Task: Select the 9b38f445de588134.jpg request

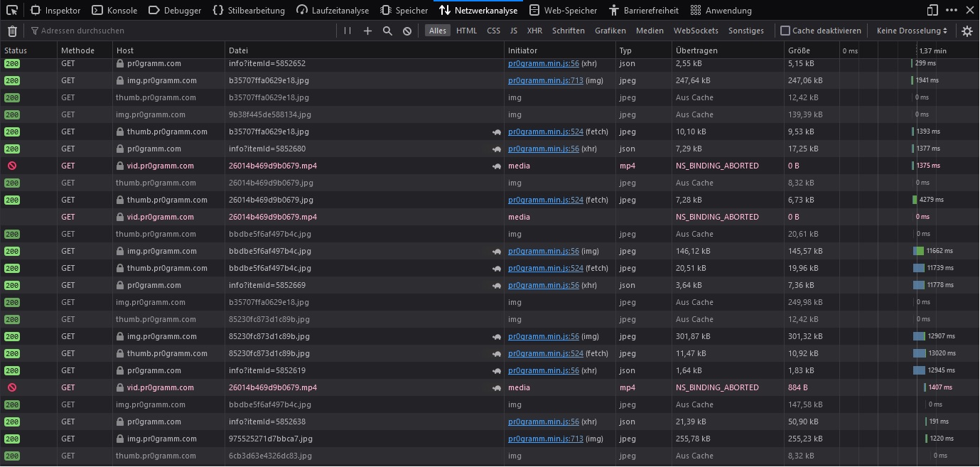Action: (490, 114)
